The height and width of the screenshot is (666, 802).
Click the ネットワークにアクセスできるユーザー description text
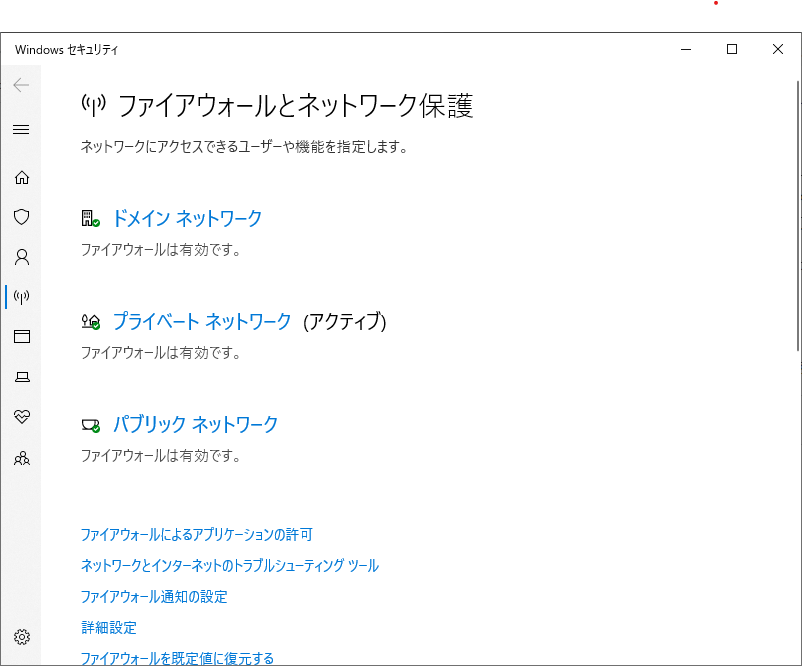click(x=244, y=147)
